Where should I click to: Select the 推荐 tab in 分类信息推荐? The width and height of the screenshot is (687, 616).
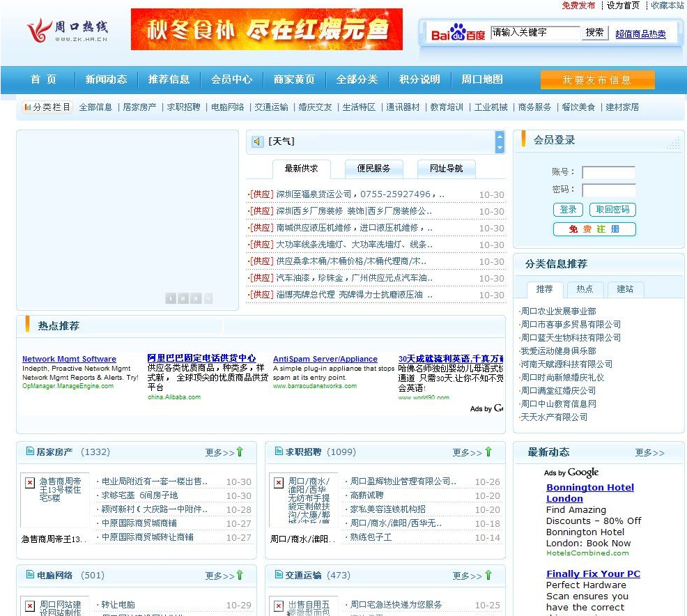click(x=545, y=289)
